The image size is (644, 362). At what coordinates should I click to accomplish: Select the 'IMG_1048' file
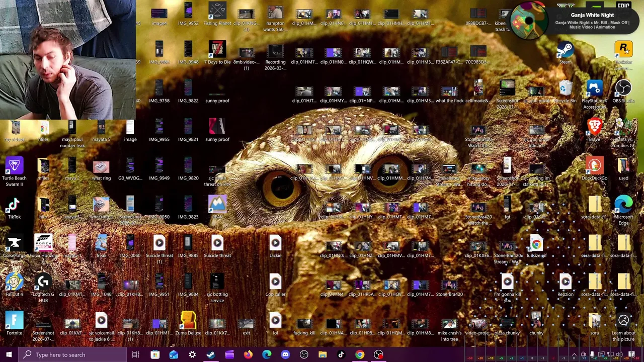(x=101, y=285)
